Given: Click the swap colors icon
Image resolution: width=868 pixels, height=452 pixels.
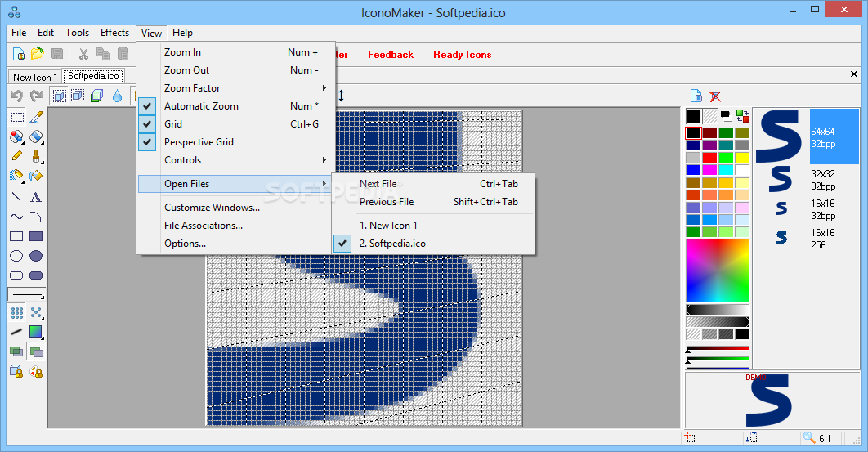Looking at the screenshot, I should click(742, 116).
